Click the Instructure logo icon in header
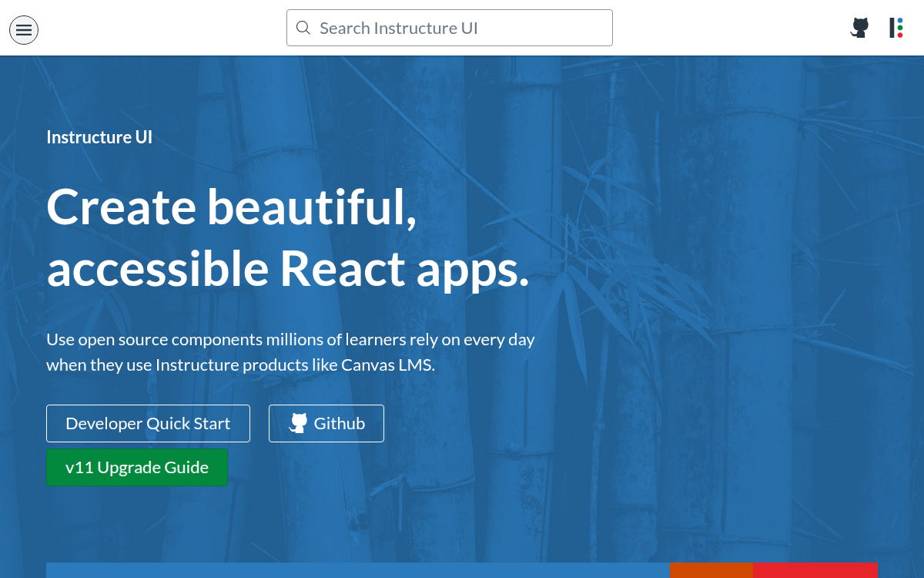This screenshot has height=578, width=924. pyautogui.click(x=896, y=28)
